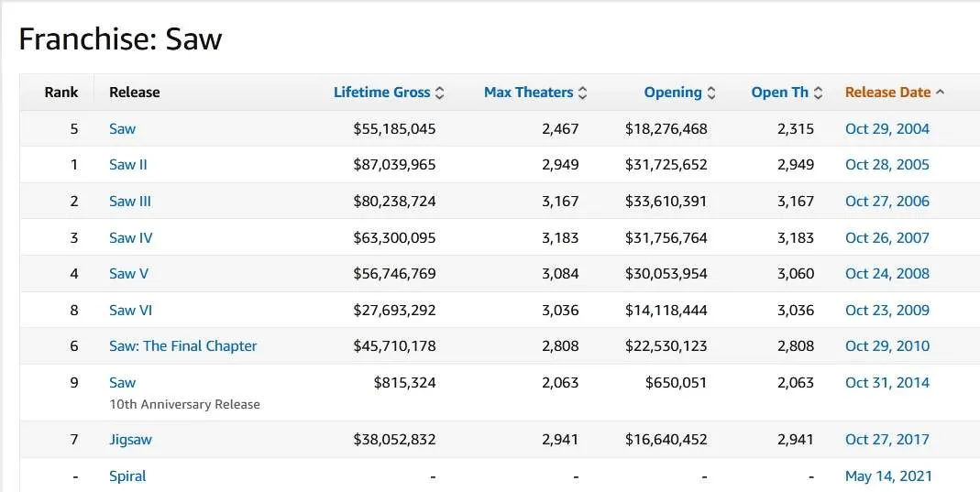Open the Saw VI link
980x492 pixels.
coord(130,311)
